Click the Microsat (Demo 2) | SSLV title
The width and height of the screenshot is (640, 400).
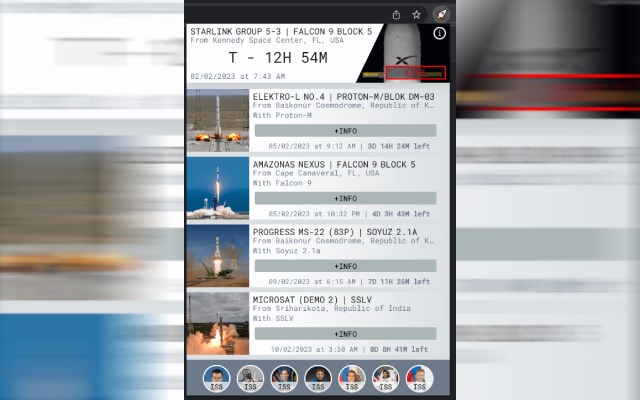click(312, 300)
